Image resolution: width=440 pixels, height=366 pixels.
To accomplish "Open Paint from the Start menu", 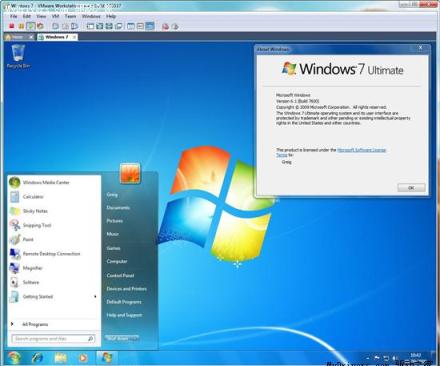I will coord(54,239).
